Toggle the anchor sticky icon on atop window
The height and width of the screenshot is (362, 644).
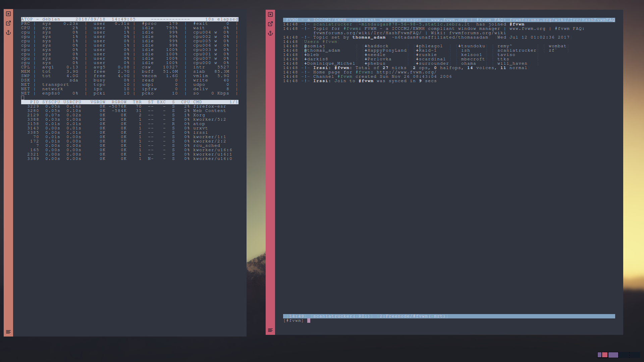click(8, 33)
